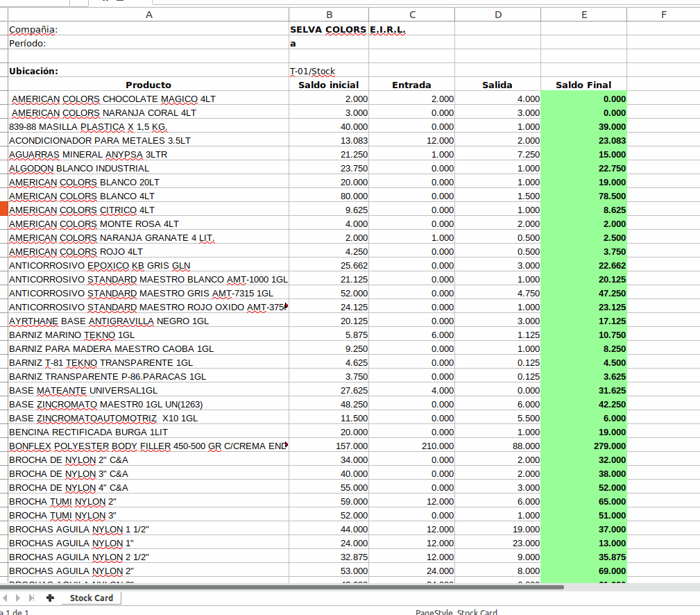This screenshot has height=615, width=700.
Task: Go to next sheet navigation arrow
Action: pyautogui.click(x=18, y=598)
